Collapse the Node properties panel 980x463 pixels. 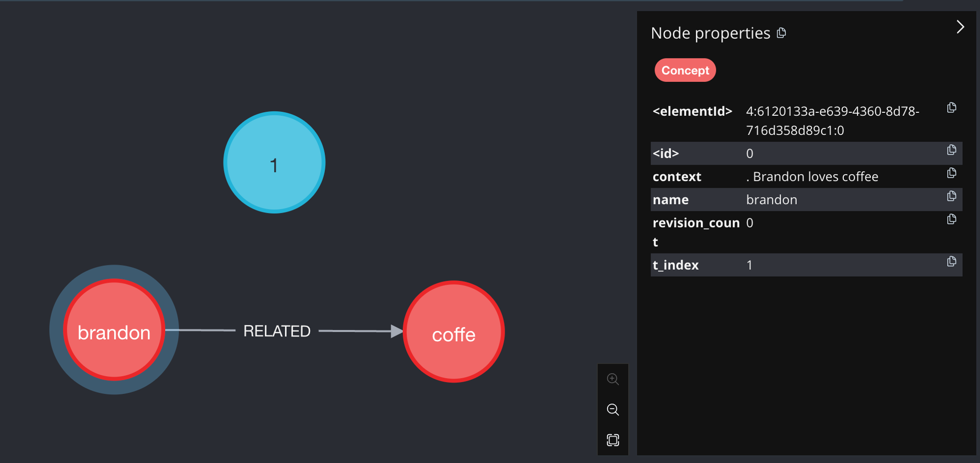pos(960,27)
